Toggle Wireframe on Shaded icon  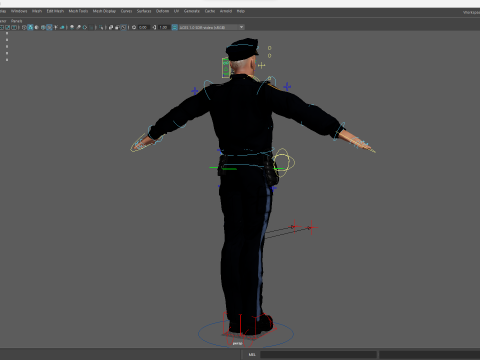coord(43,27)
